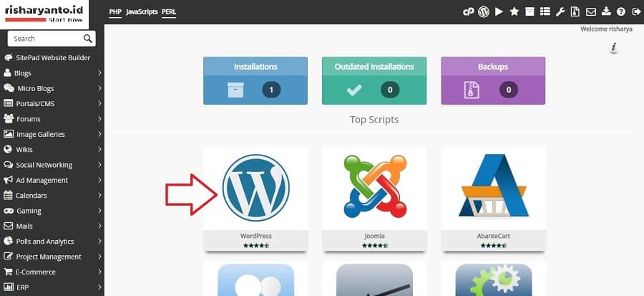Click the logout icon in top bar
This screenshot has width=644, height=296.
(x=636, y=12)
